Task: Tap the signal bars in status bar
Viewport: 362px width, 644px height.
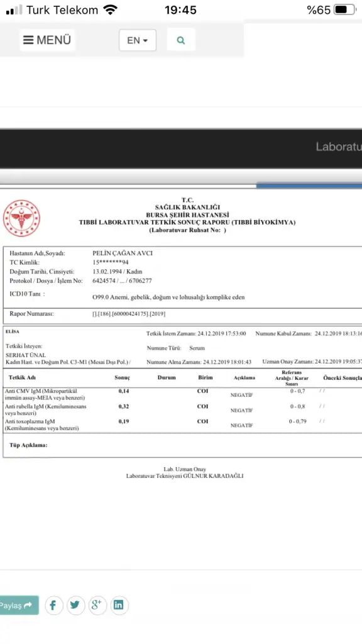Action: (14, 10)
